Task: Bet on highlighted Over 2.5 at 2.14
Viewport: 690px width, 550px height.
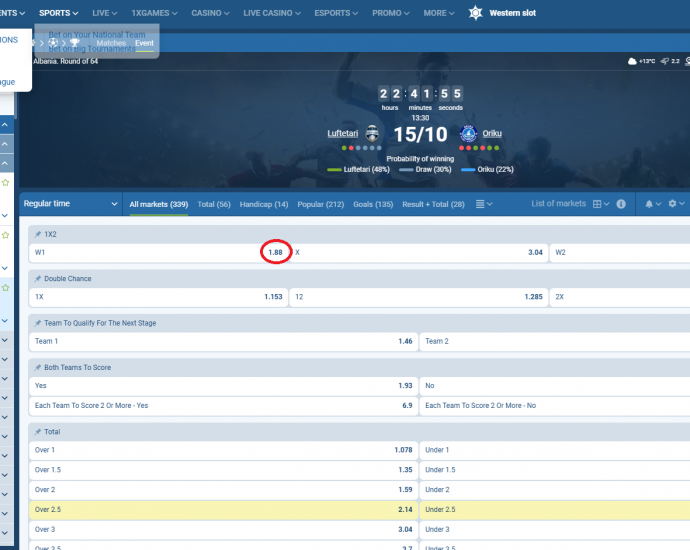Action: click(x=224, y=510)
